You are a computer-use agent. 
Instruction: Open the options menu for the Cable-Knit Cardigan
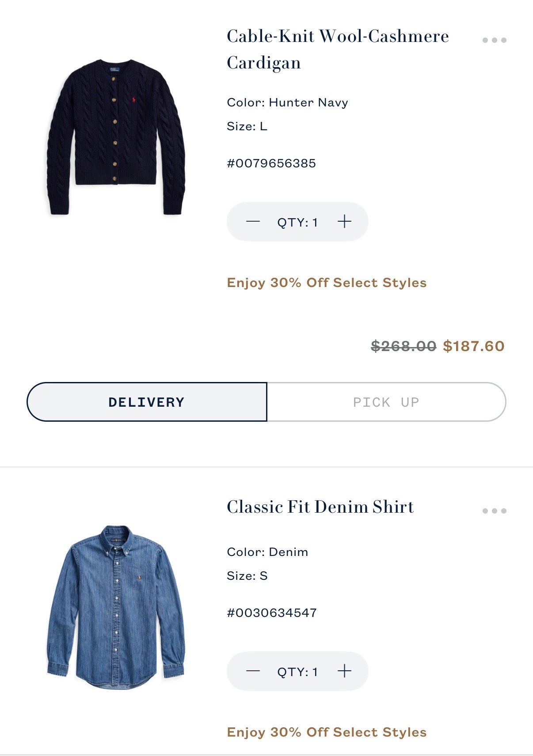click(x=494, y=40)
